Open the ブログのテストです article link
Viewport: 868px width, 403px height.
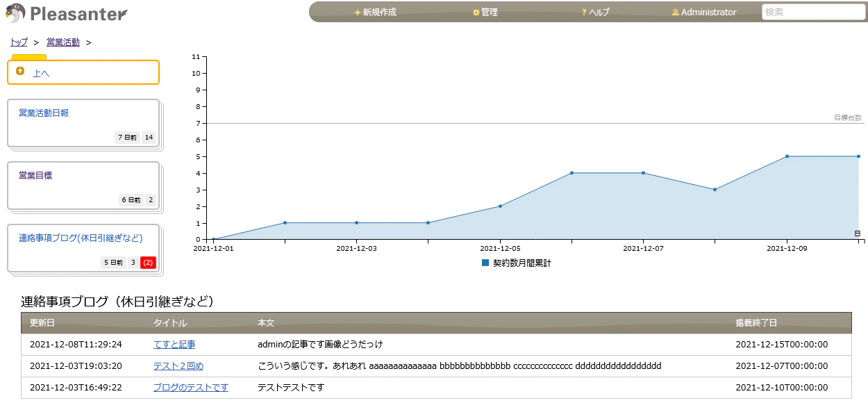coord(191,388)
